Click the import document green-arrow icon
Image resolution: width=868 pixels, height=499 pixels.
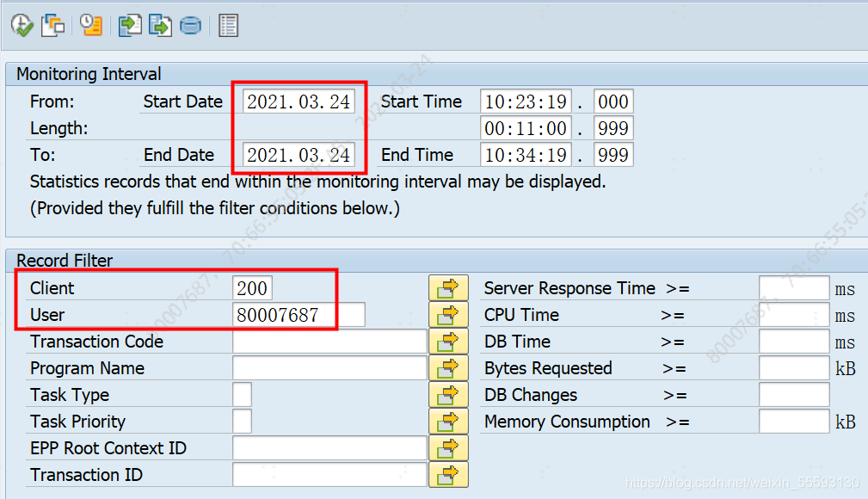pyautogui.click(x=130, y=26)
